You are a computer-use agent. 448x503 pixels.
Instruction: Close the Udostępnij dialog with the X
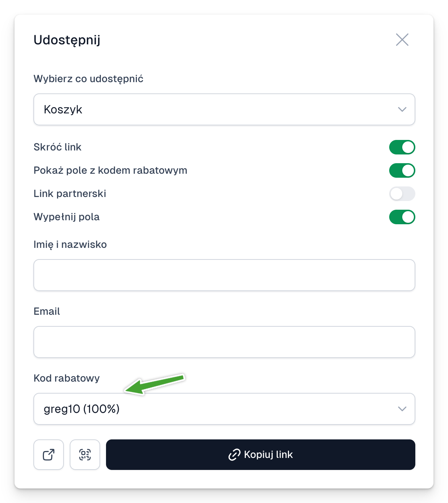point(402,40)
